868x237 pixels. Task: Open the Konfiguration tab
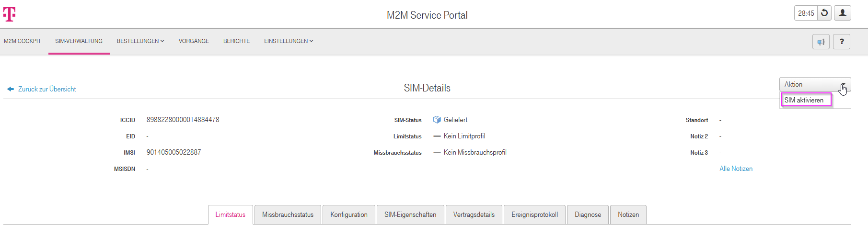pos(348,214)
